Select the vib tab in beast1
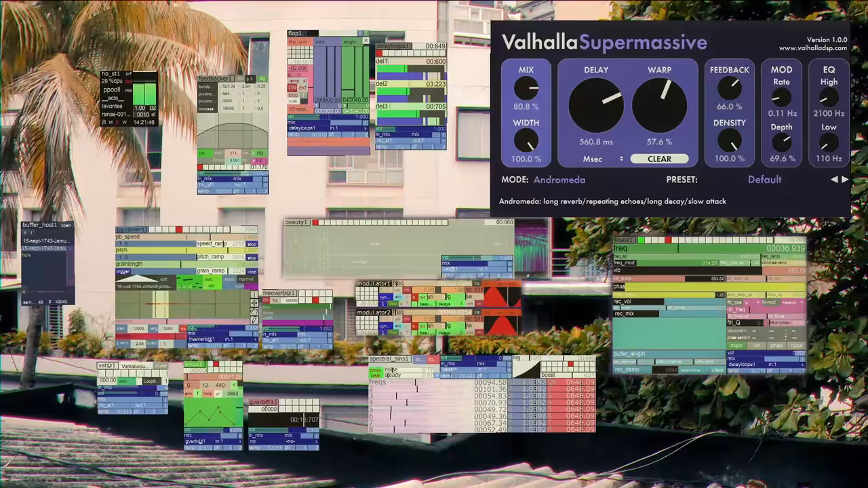The image size is (868, 488). [x=756, y=346]
